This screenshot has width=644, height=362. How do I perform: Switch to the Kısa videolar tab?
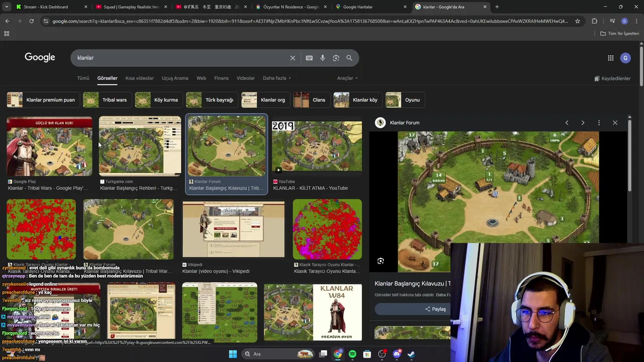coord(139,78)
